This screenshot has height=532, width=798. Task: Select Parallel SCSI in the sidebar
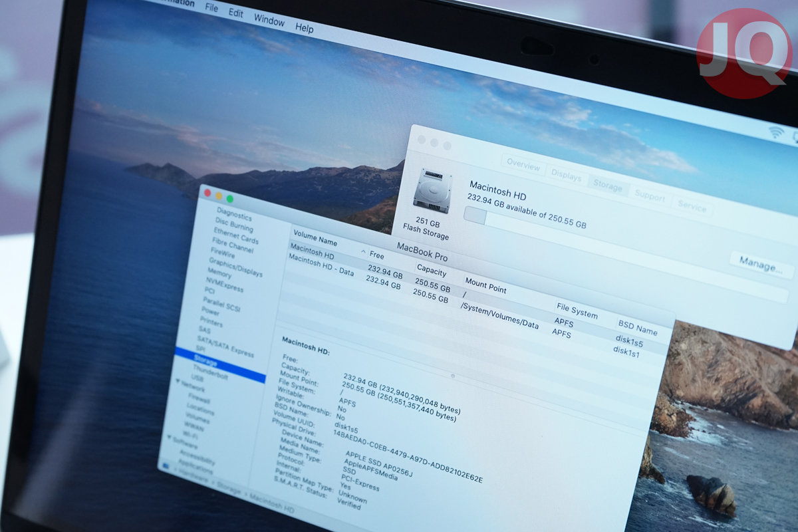coord(220,303)
